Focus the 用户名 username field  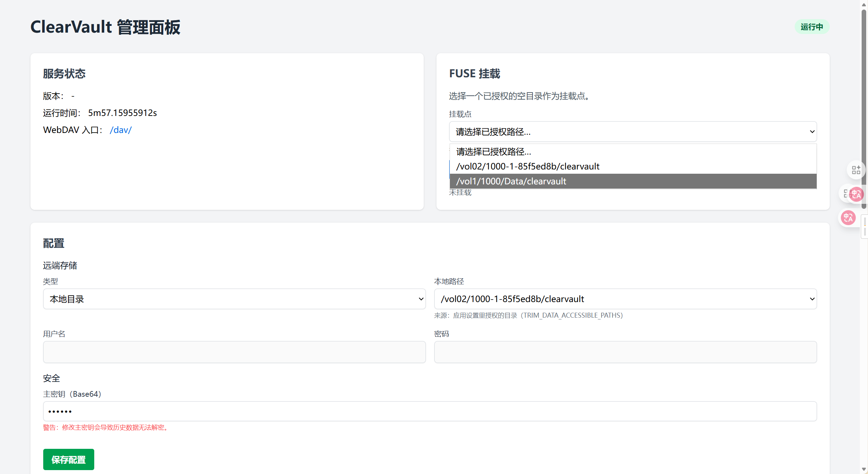[x=234, y=352]
